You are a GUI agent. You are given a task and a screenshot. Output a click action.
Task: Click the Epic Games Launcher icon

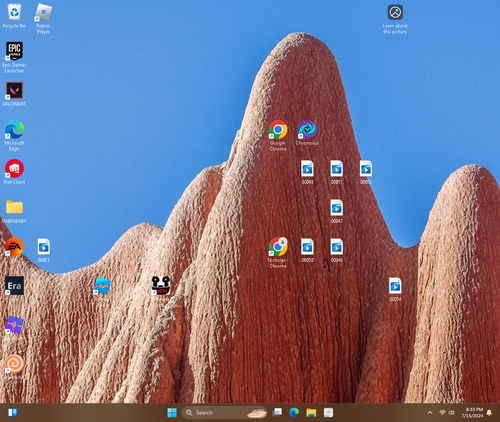(14, 57)
